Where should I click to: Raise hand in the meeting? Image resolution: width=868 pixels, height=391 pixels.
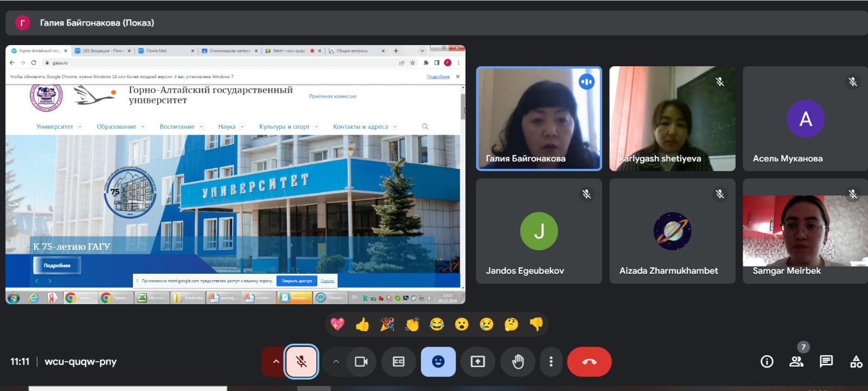(518, 362)
